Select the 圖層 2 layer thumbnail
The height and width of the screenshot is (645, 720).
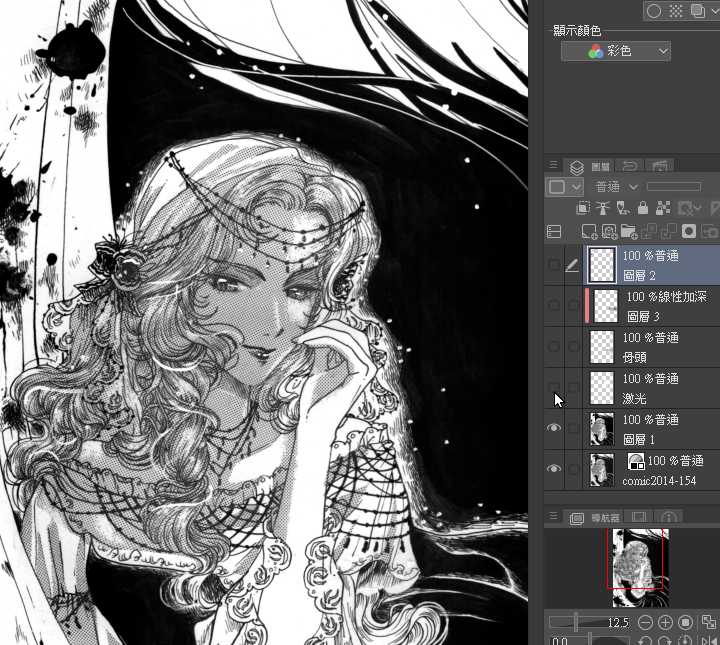tap(602, 265)
